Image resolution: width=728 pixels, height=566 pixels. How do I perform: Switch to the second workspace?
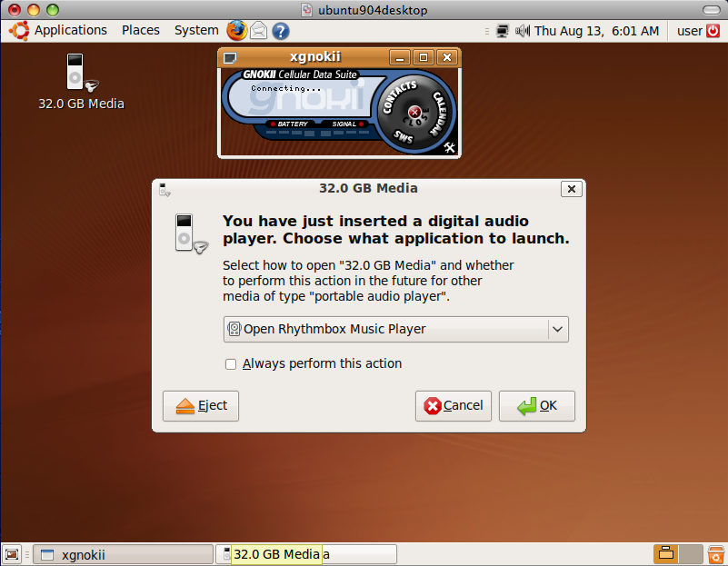pyautogui.click(x=691, y=554)
